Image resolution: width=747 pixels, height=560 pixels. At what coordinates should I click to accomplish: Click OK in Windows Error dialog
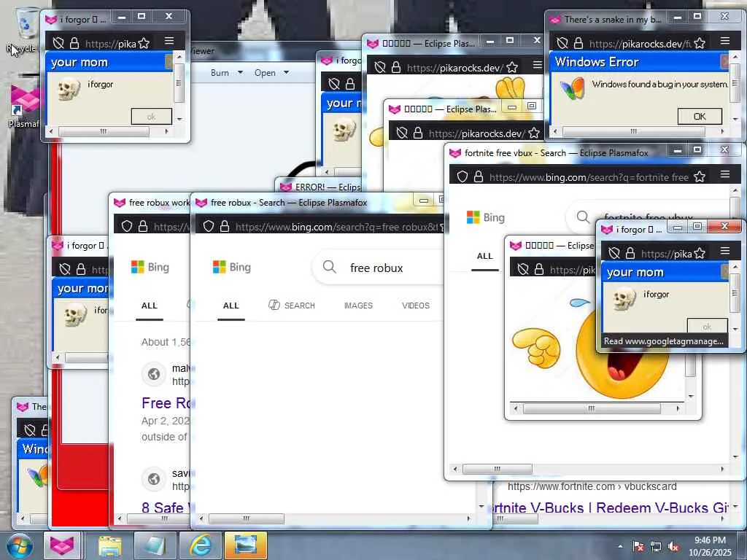(700, 116)
